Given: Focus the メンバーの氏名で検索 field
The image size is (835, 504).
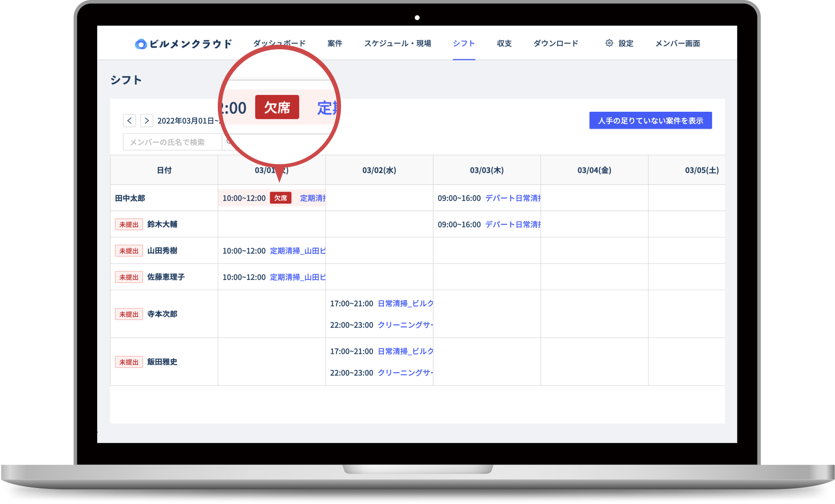Looking at the screenshot, I should pos(173,142).
